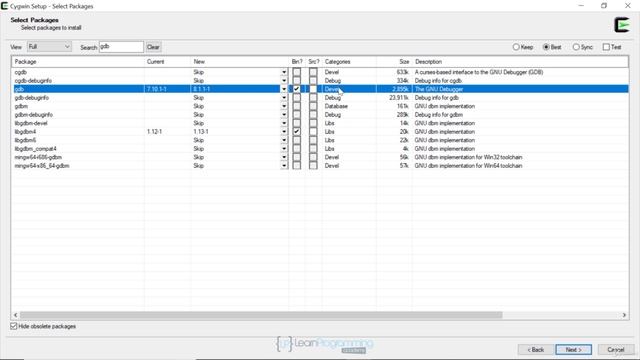Open the View dropdown set to Full
The width and height of the screenshot is (640, 360).
pos(49,47)
